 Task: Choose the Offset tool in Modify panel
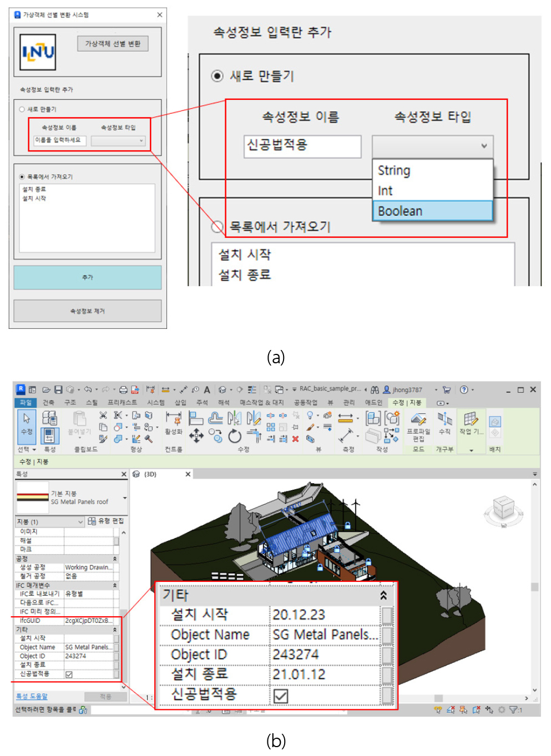point(216,418)
